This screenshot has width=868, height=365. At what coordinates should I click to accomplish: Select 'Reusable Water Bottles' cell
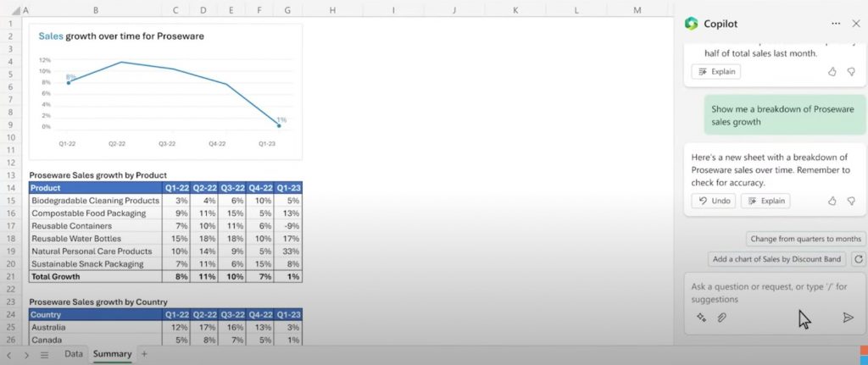coord(95,239)
